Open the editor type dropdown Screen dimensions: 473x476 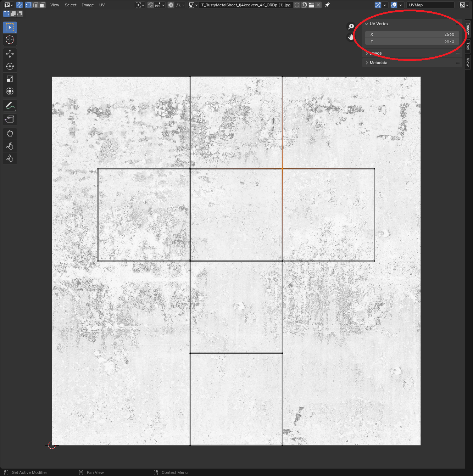pos(9,5)
